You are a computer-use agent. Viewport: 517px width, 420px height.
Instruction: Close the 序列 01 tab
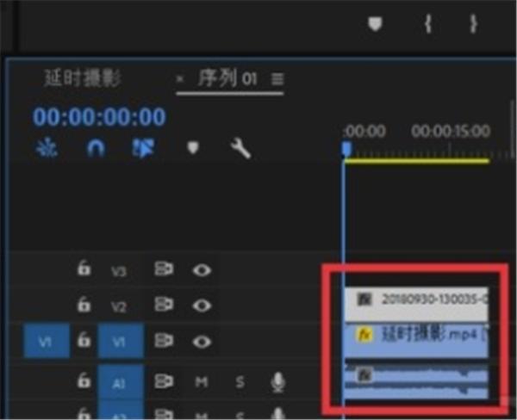pyautogui.click(x=180, y=79)
